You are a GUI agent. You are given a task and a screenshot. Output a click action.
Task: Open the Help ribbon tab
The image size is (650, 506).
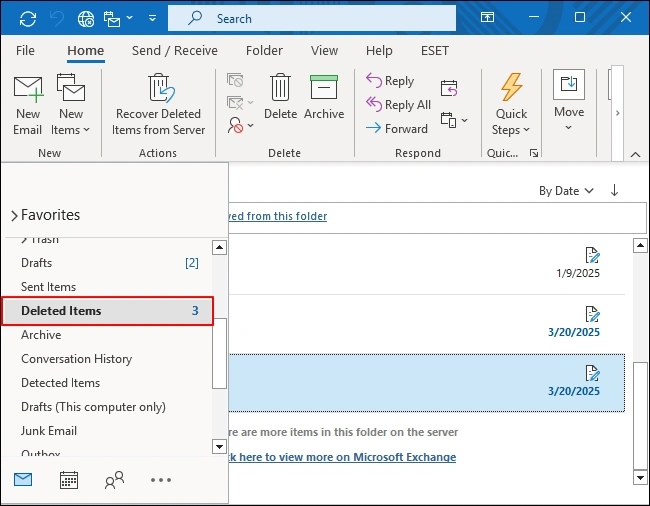click(x=379, y=51)
